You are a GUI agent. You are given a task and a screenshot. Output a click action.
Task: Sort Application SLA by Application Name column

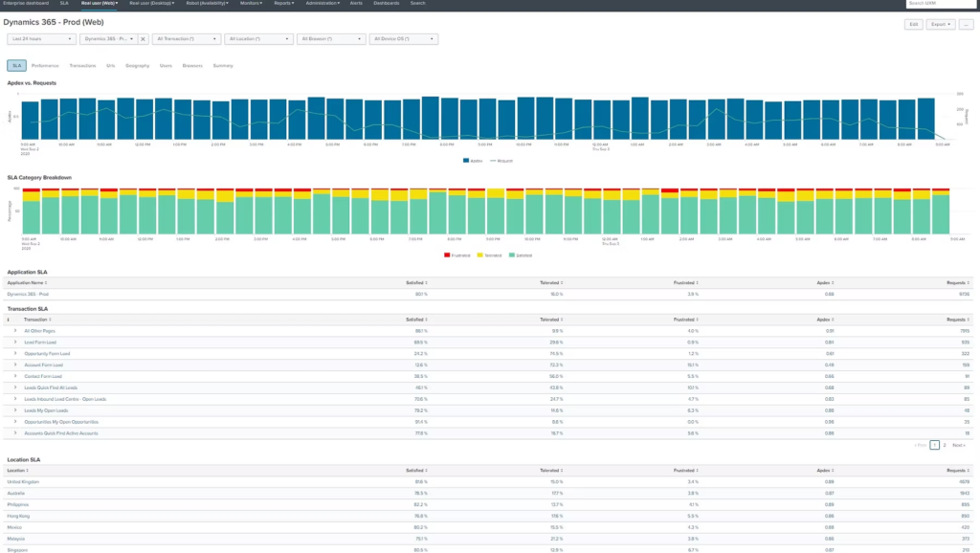pyautogui.click(x=27, y=283)
